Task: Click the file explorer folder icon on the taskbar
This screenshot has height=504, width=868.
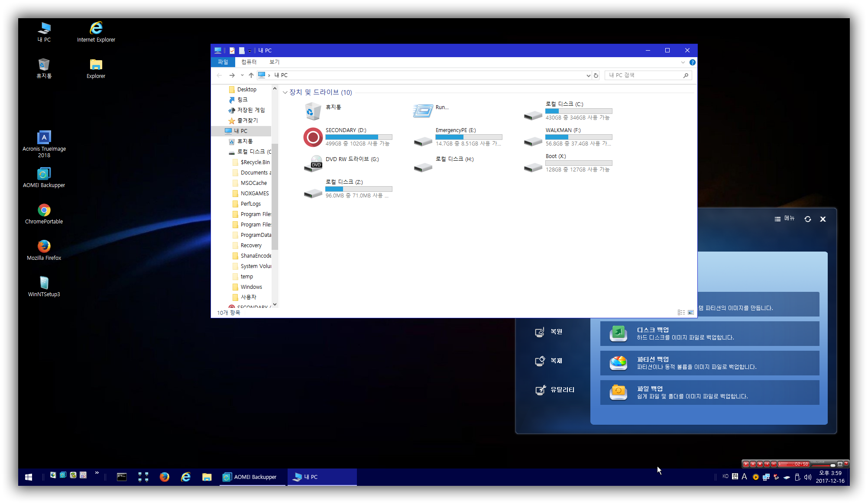Action: (x=207, y=477)
